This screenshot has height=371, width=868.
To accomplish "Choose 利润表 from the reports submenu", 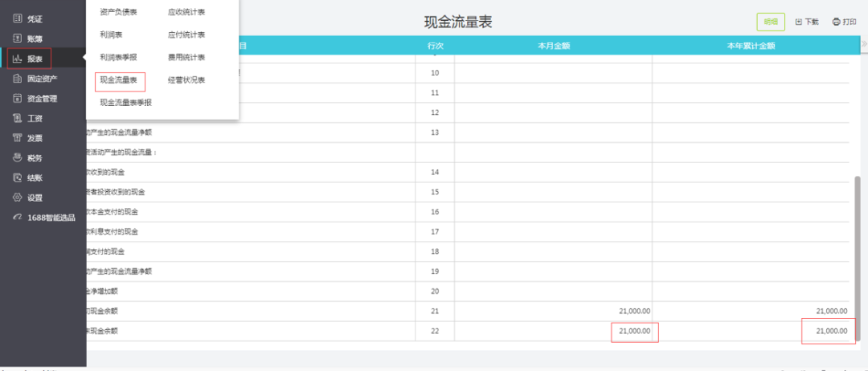I will 111,35.
